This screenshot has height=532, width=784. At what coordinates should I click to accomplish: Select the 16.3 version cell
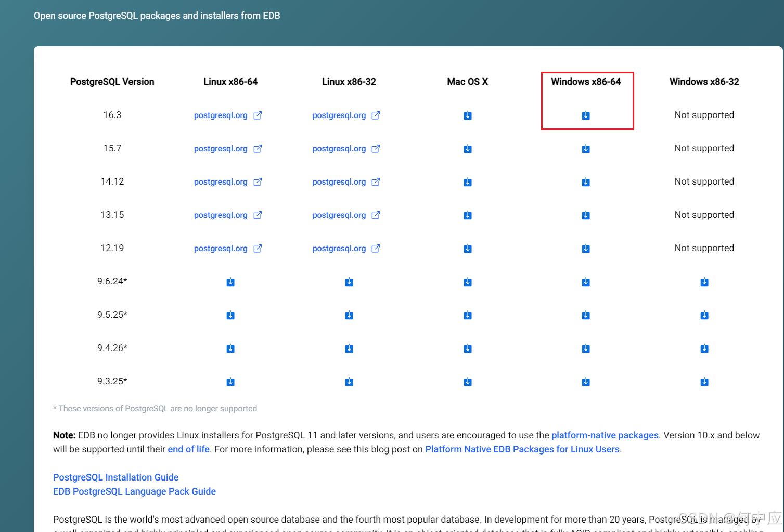pyautogui.click(x=112, y=115)
